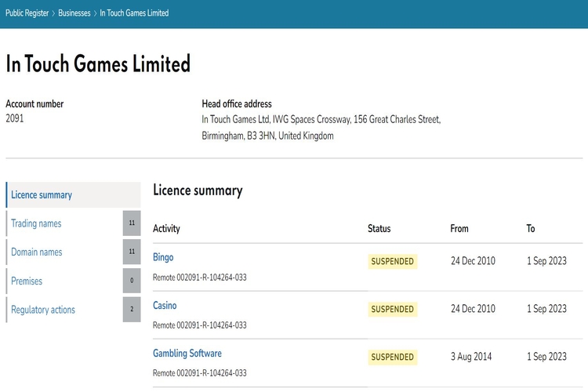Select the Bingo remote licence number text
Viewport: 588px width, 392px height.
tap(199, 278)
